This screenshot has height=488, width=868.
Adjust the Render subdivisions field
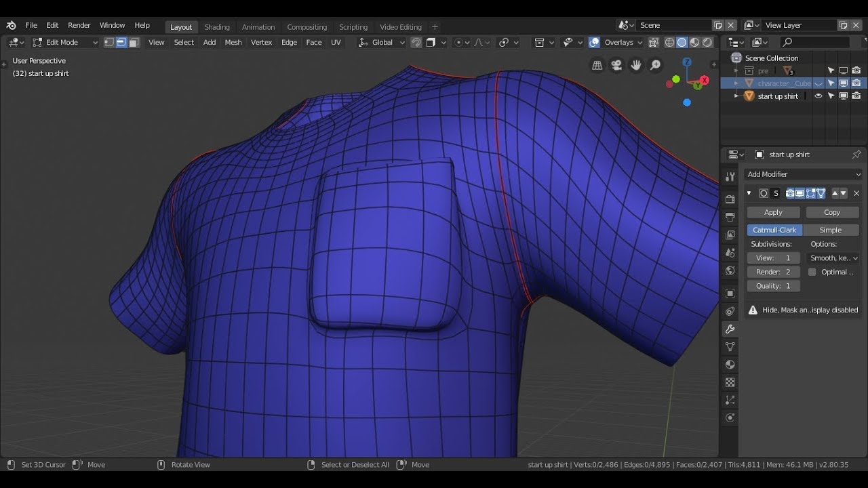[773, 272]
